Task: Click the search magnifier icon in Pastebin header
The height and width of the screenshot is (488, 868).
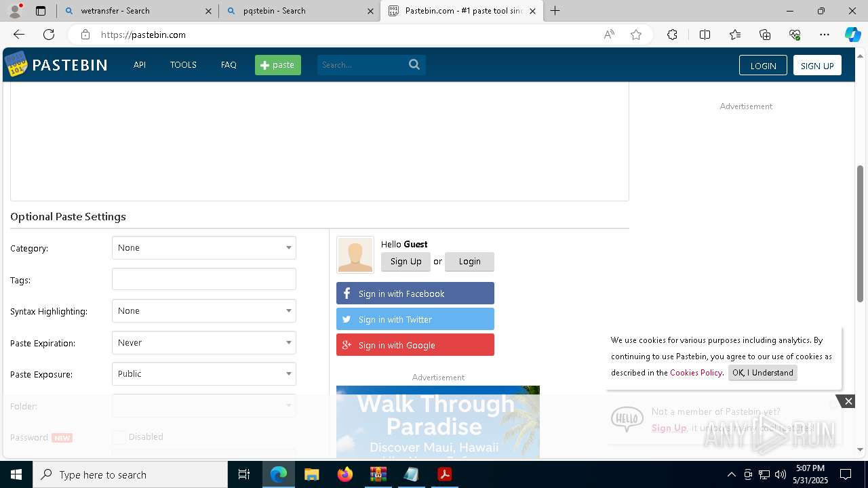Action: click(x=414, y=64)
